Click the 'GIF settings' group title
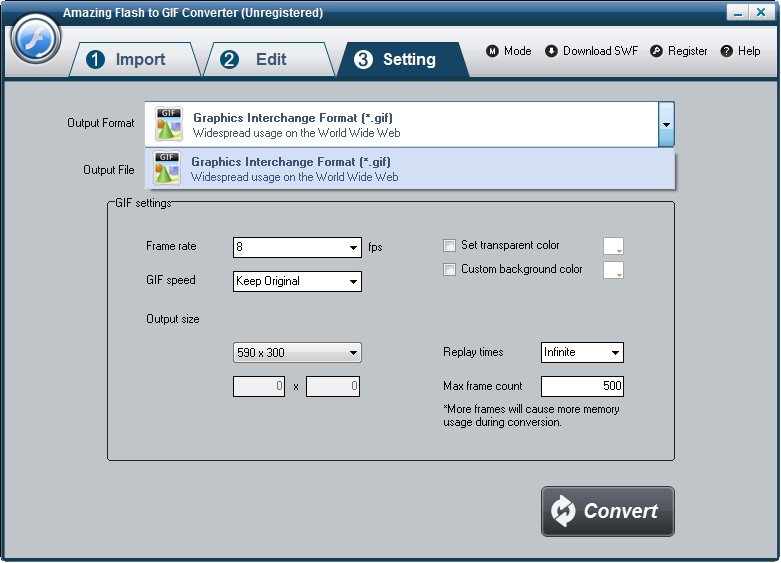Screen dimensions: 781x563 tap(143, 203)
